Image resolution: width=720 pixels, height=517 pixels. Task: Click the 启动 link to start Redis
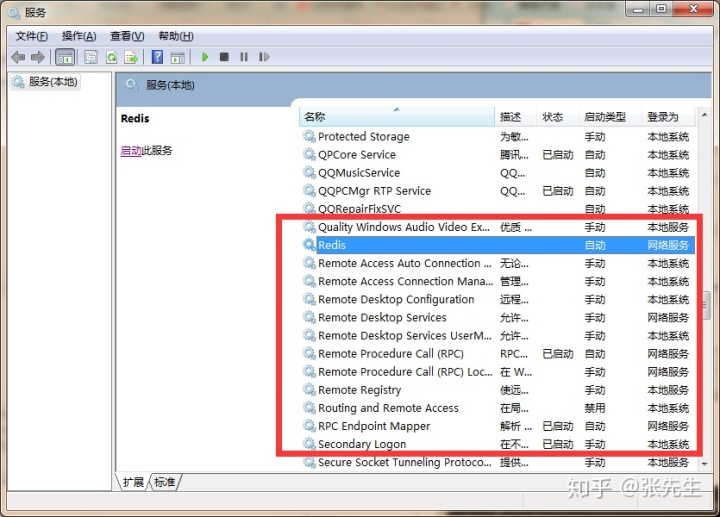click(x=131, y=151)
